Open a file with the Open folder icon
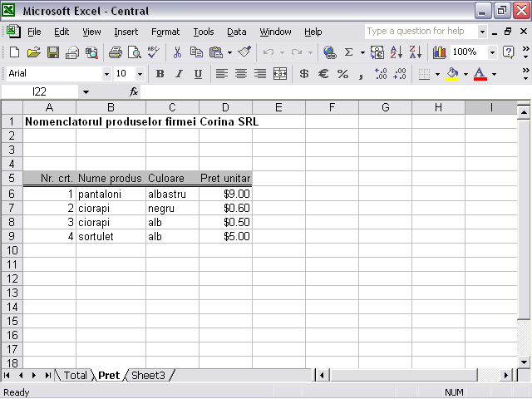This screenshot has width=532, height=399. [33, 52]
